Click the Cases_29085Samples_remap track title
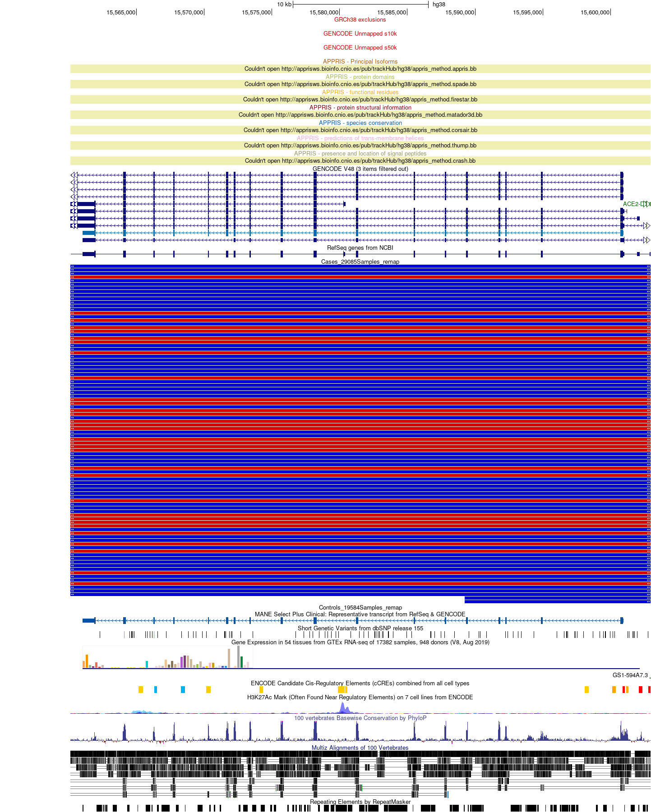 tap(360, 262)
